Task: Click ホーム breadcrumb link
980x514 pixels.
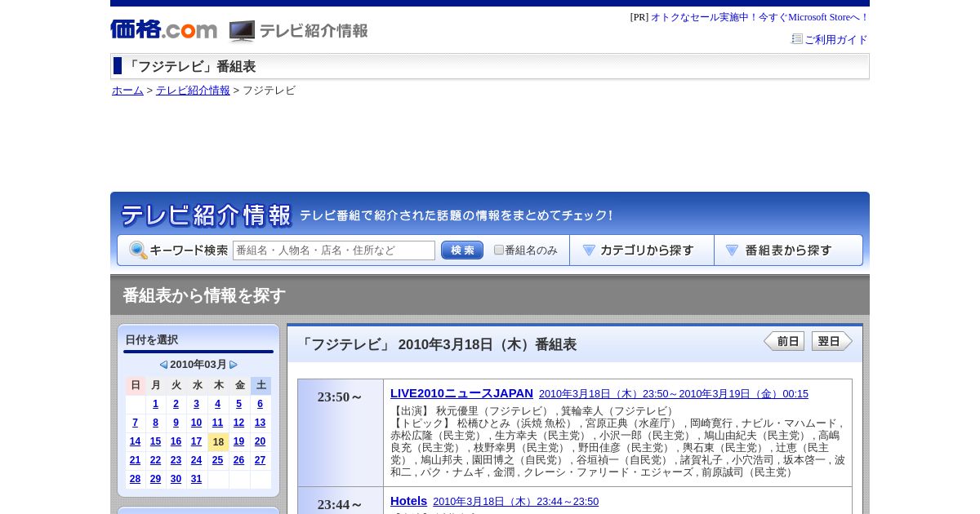Action: click(127, 91)
